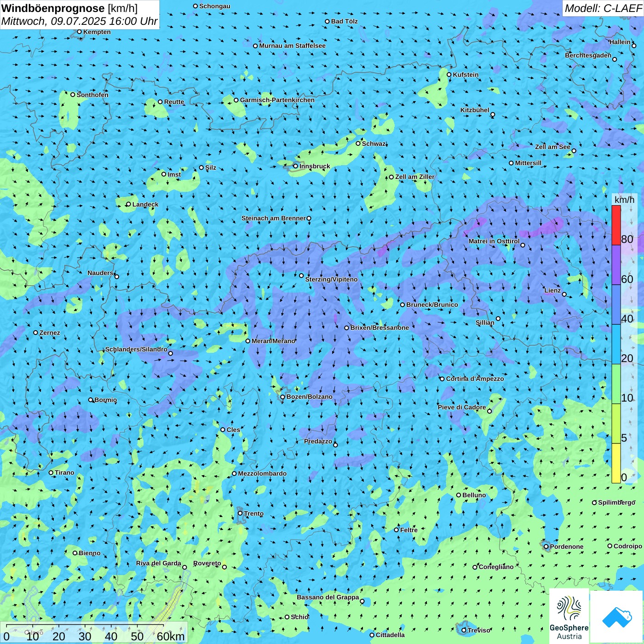The width and height of the screenshot is (644, 644).
Task: Click the Bruneck/Brunico label
Action: (432, 305)
